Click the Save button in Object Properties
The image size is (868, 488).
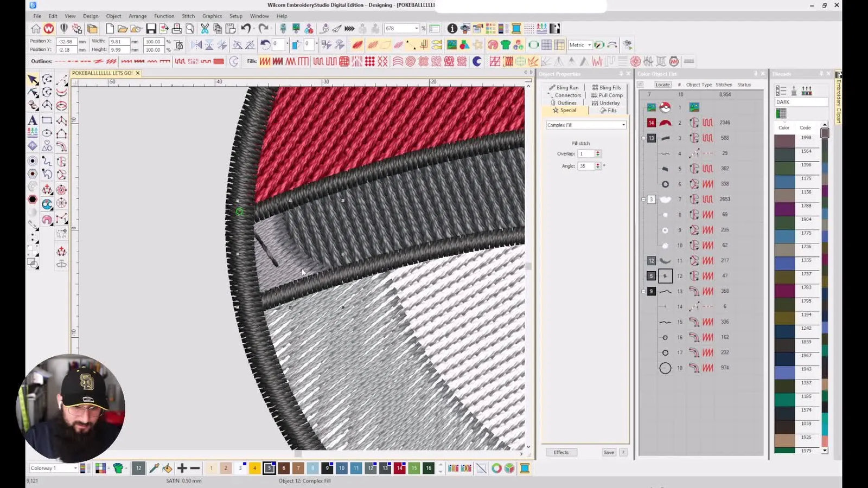[x=609, y=452]
